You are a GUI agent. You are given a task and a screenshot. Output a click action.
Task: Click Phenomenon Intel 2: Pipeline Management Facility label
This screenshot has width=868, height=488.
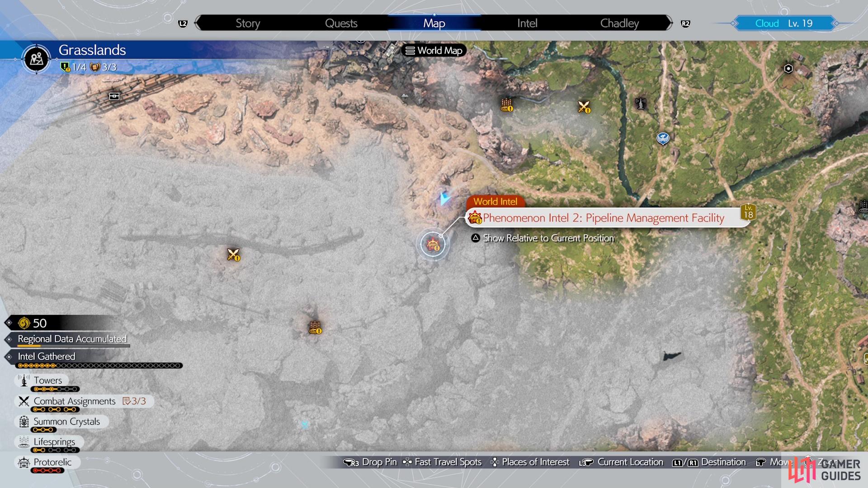tap(604, 218)
